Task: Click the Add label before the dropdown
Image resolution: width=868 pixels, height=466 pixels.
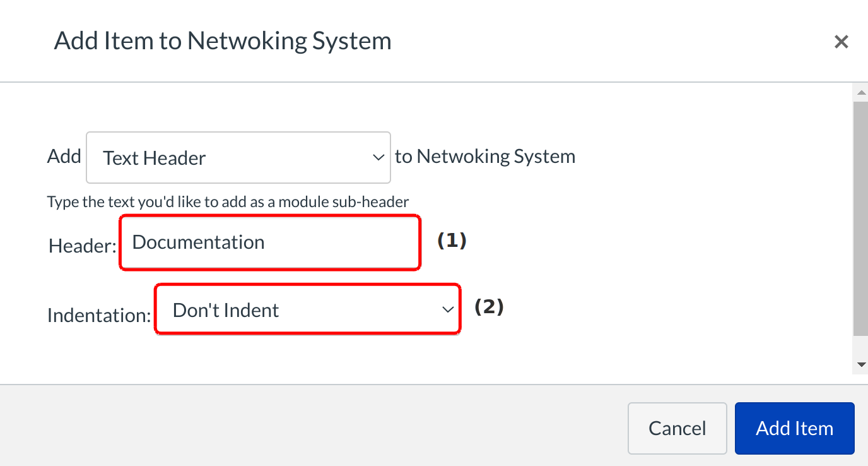Action: click(64, 156)
